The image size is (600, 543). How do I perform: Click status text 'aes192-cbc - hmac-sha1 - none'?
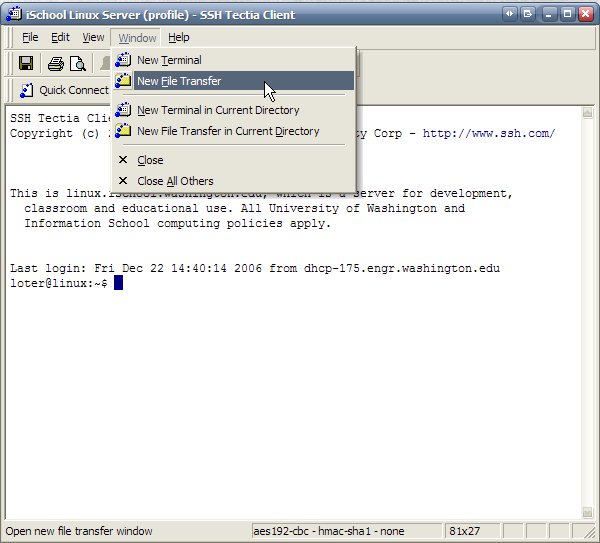tap(328, 531)
